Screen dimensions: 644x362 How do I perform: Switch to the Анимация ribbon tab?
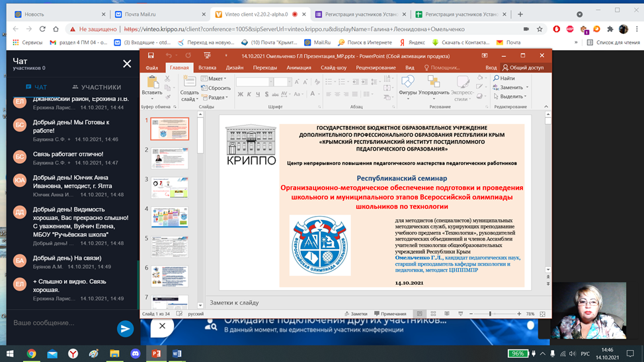tap(299, 68)
